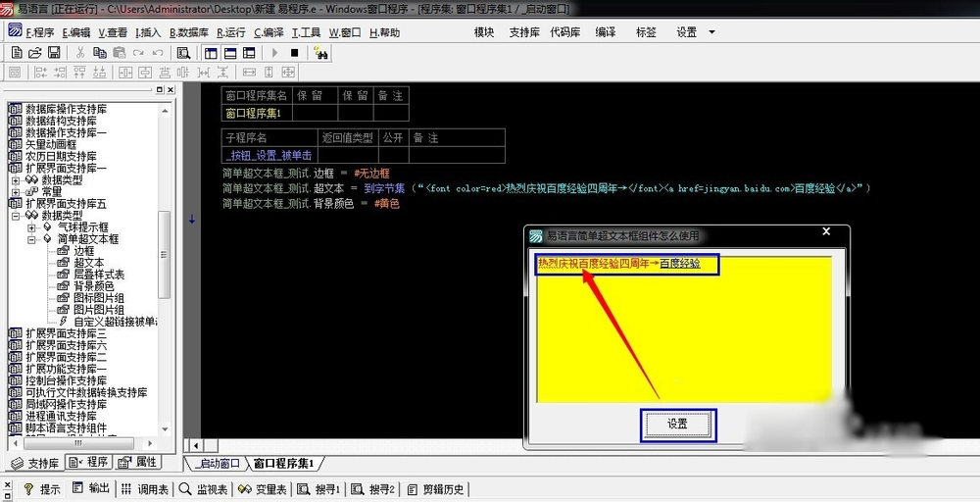Open the T.工具 menu
Viewport: 980px width, 502px height.
tap(306, 32)
